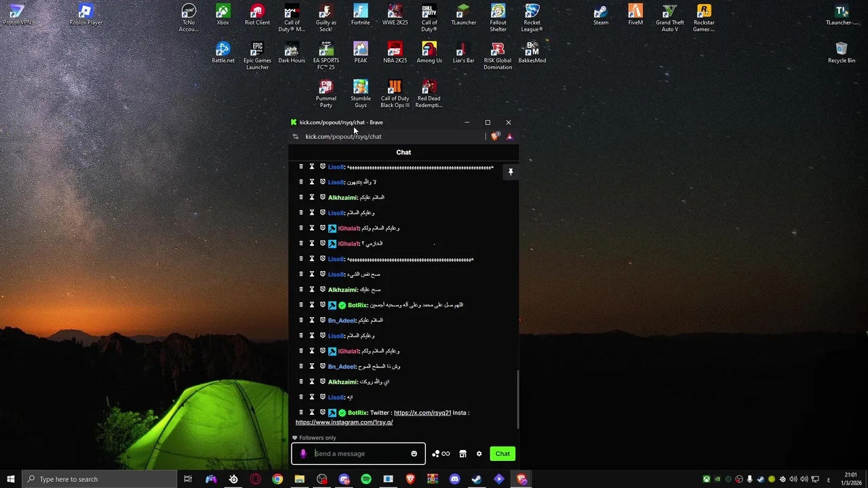Open the Windows Start menu

point(10,479)
